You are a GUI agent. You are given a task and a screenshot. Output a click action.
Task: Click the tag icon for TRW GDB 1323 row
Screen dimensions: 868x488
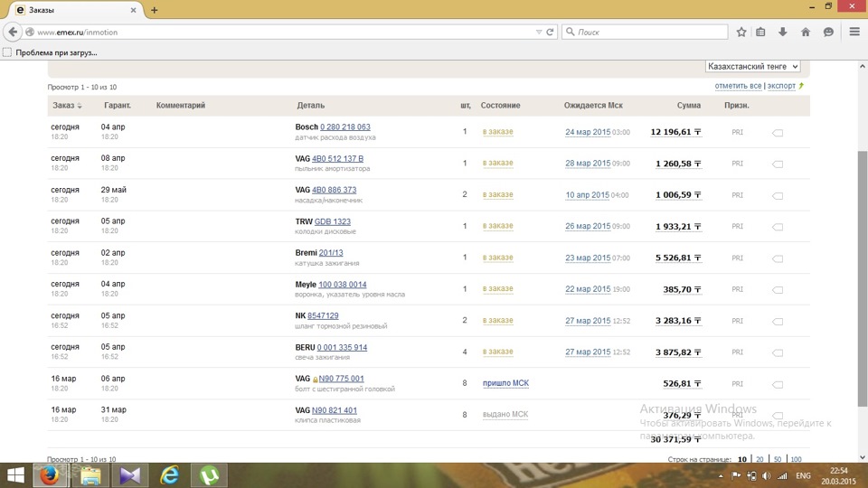(778, 227)
